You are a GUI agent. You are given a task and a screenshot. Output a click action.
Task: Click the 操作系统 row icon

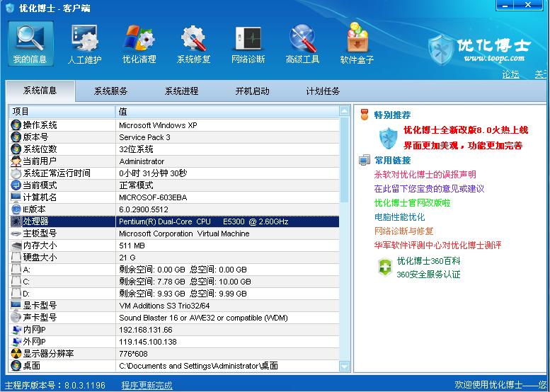point(16,125)
